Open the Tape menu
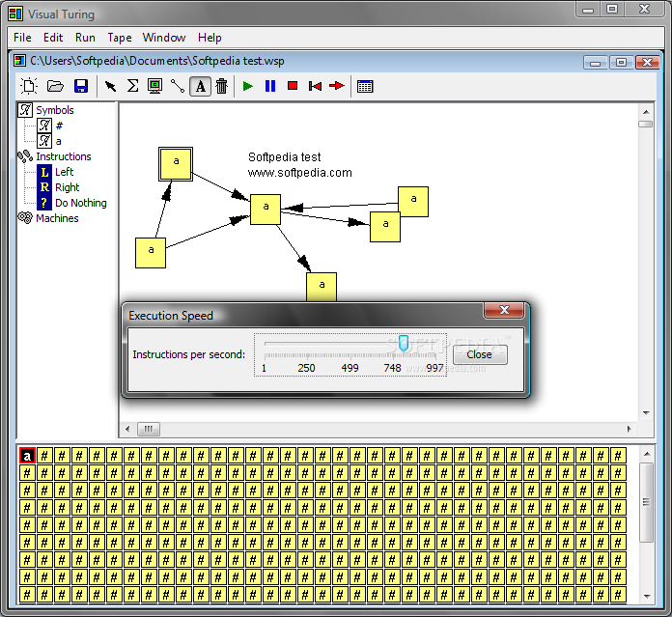 (120, 38)
